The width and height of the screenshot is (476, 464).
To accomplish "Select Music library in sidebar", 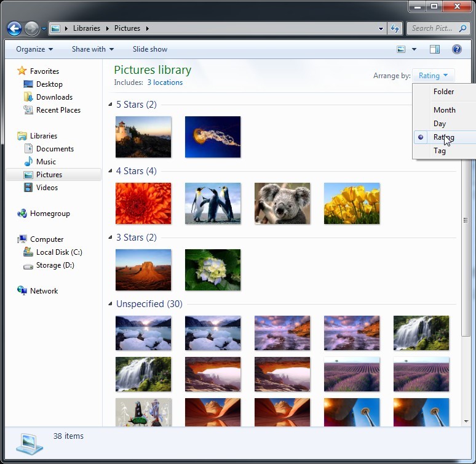I will pyautogui.click(x=46, y=162).
